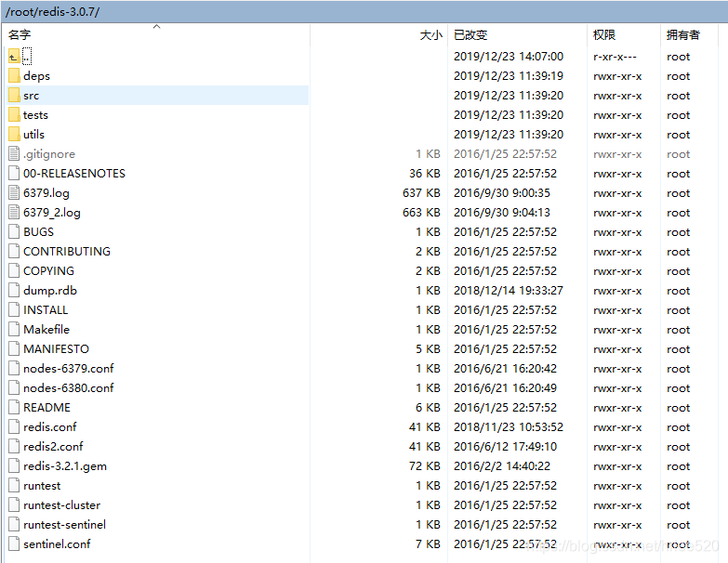Sort by the 名字 column header
The image size is (728, 563).
click(x=20, y=34)
